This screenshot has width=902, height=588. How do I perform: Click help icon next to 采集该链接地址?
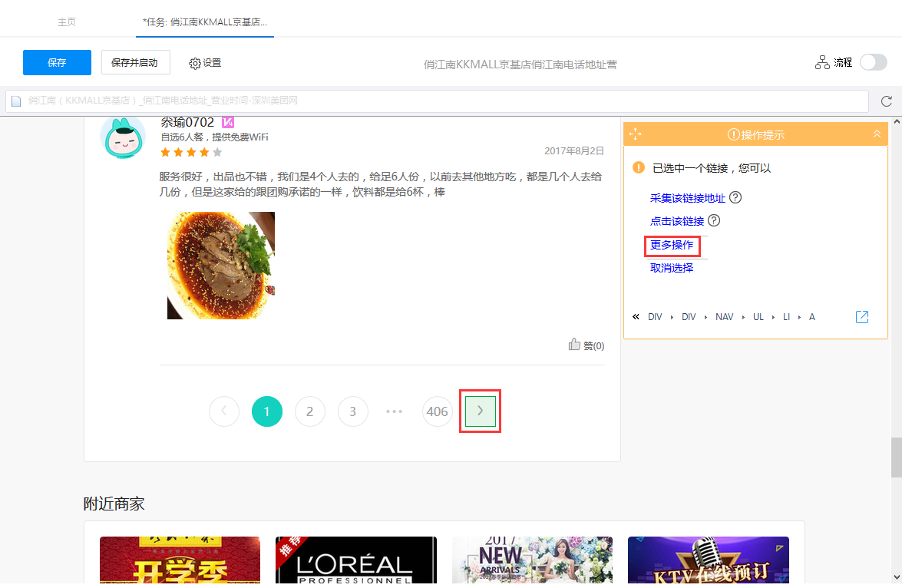735,197
